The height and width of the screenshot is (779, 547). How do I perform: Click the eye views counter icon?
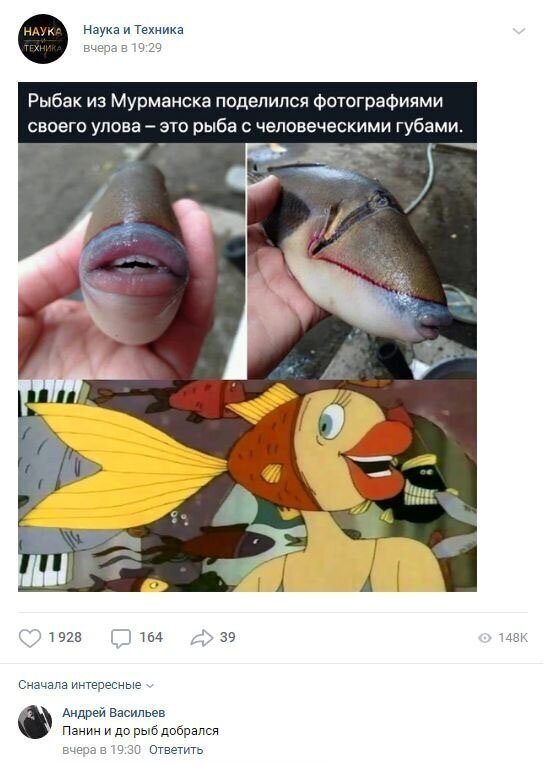[x=484, y=638]
